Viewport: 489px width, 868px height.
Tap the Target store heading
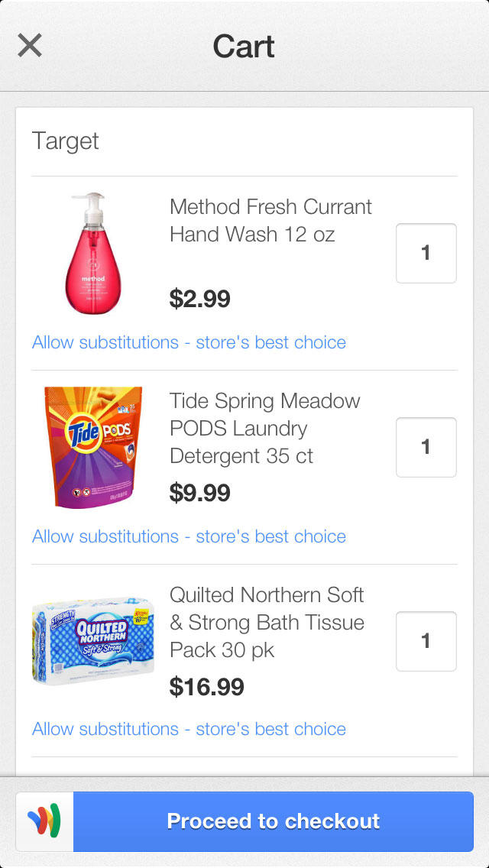(66, 141)
